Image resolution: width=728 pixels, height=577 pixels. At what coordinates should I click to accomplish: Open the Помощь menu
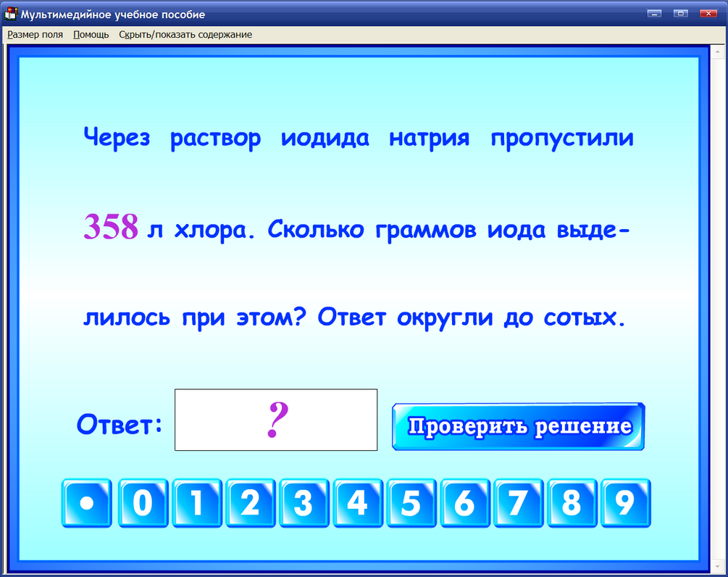coord(90,34)
